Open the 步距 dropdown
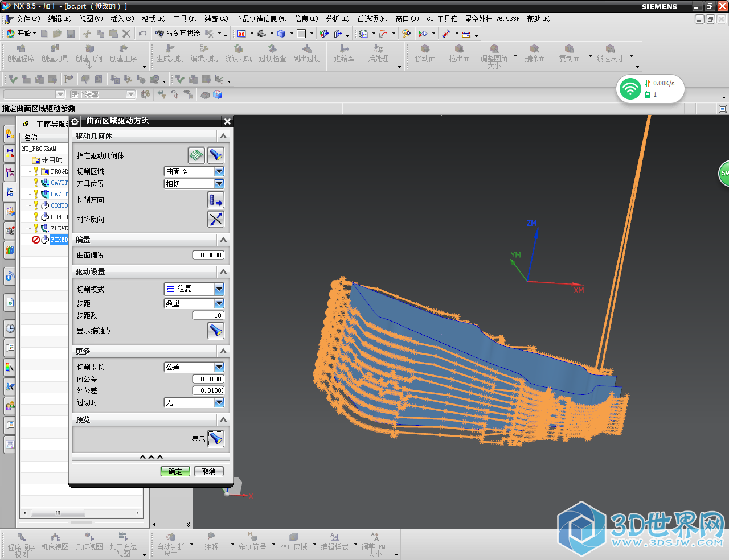This screenshot has width=729, height=560. pyautogui.click(x=194, y=303)
